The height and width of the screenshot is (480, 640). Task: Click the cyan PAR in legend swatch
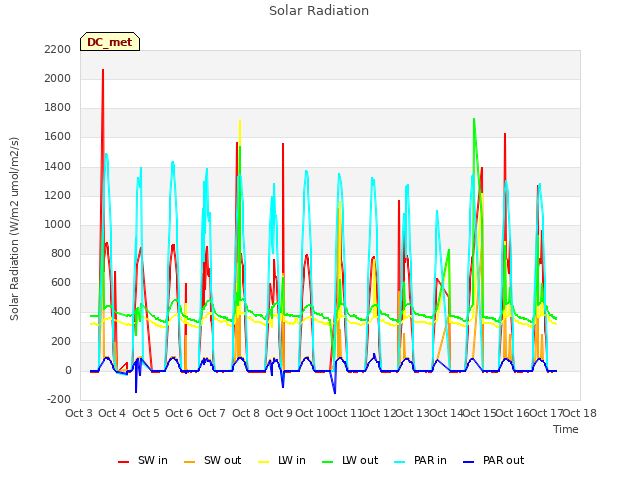399,462
